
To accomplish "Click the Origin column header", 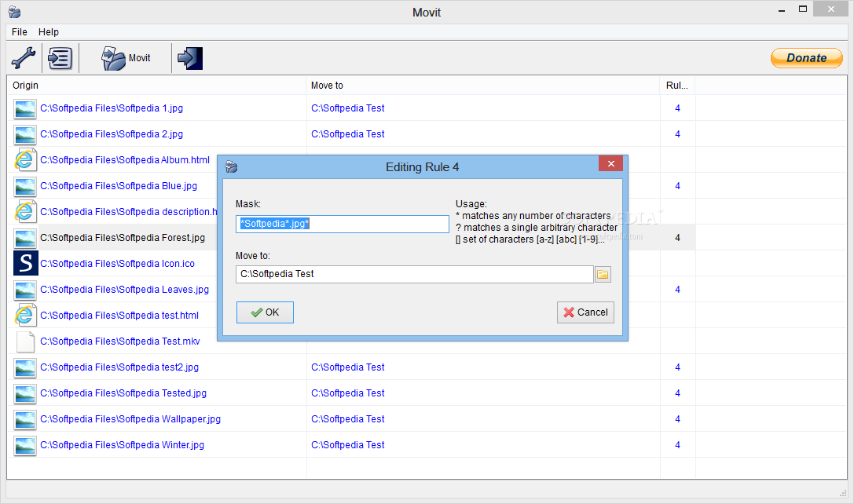I will pos(157,86).
